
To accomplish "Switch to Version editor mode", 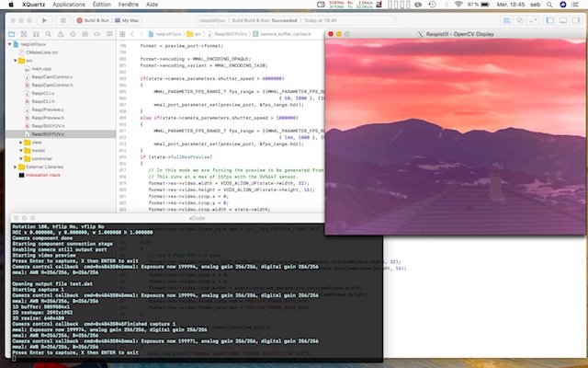I will coord(534,20).
